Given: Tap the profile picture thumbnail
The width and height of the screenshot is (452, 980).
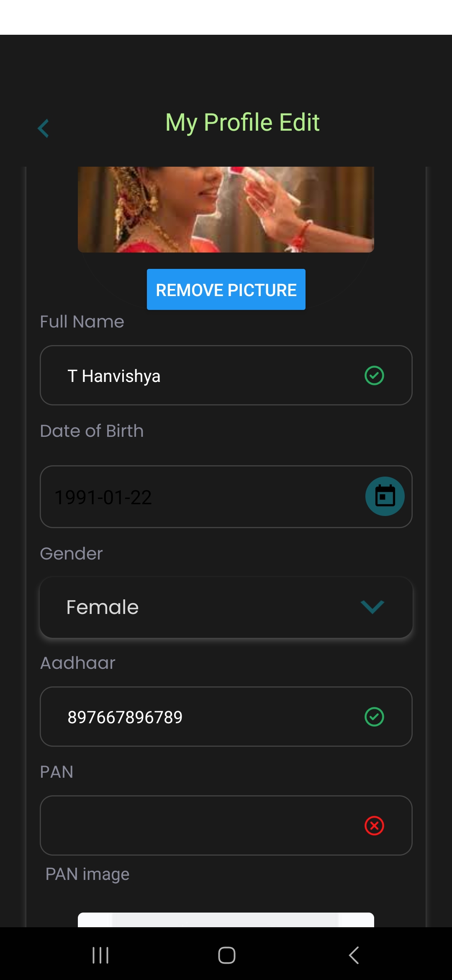Looking at the screenshot, I should 226,209.
